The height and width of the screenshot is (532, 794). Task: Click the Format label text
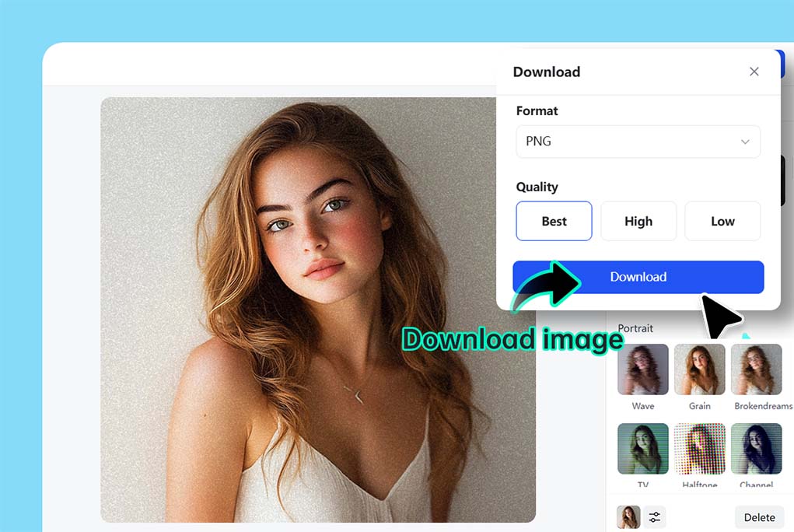(537, 111)
